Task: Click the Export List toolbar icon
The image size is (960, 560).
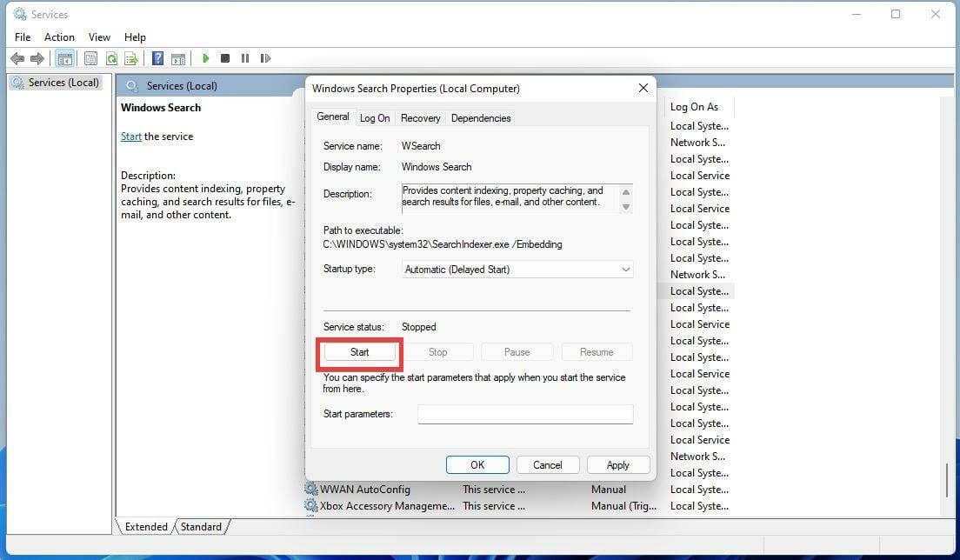Action: pos(131,58)
